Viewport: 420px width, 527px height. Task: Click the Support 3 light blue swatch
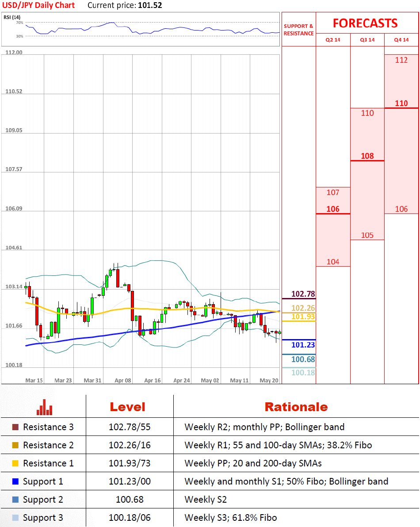tap(15, 518)
